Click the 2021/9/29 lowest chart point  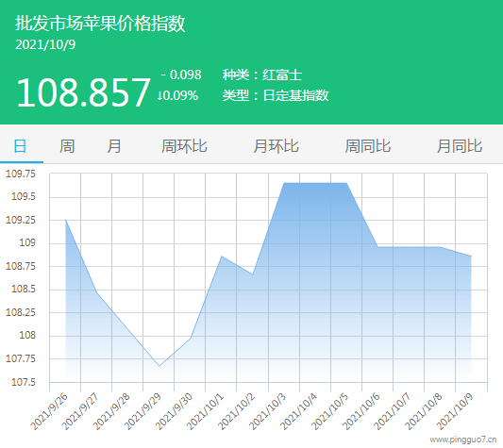click(x=159, y=366)
